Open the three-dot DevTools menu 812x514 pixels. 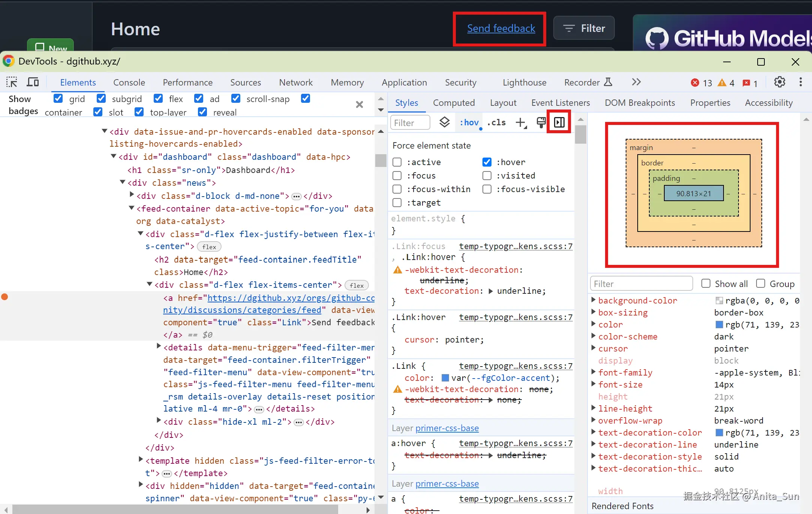click(800, 82)
